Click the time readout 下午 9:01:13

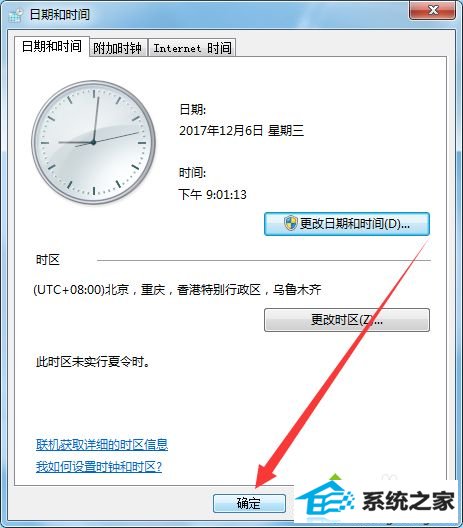[x=212, y=194]
